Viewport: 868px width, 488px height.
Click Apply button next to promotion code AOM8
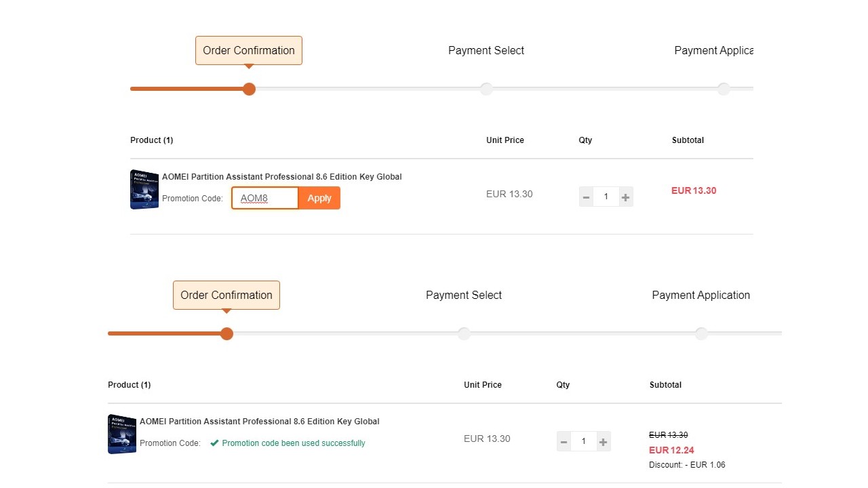click(x=319, y=198)
